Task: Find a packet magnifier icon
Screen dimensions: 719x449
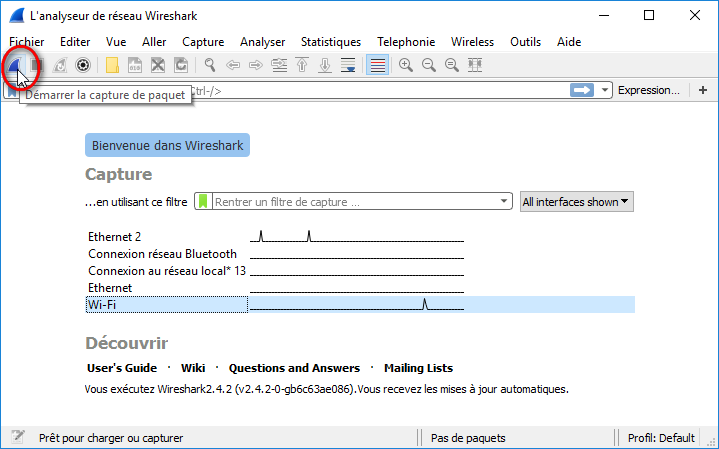Action: pyautogui.click(x=210, y=65)
